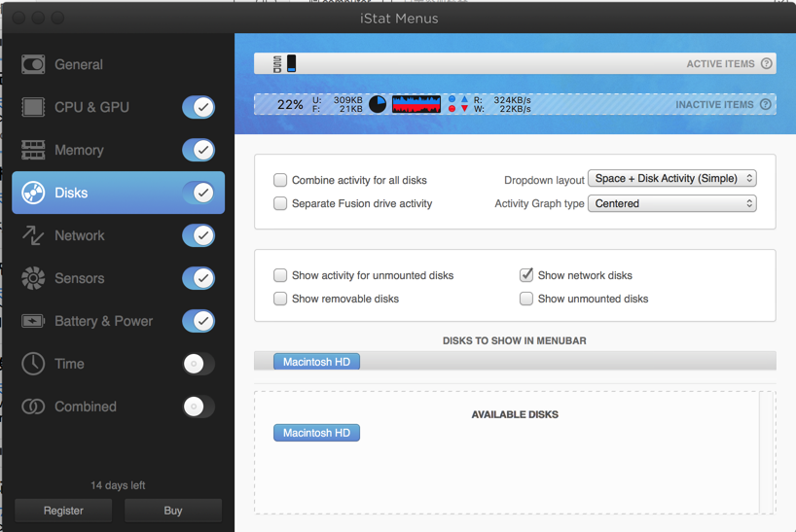
Task: Click the read/write arrow indicators
Action: 464,104
